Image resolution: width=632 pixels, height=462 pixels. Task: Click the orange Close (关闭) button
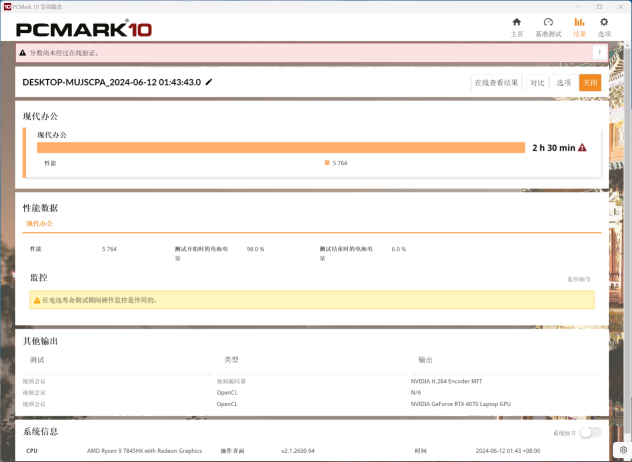[590, 83]
